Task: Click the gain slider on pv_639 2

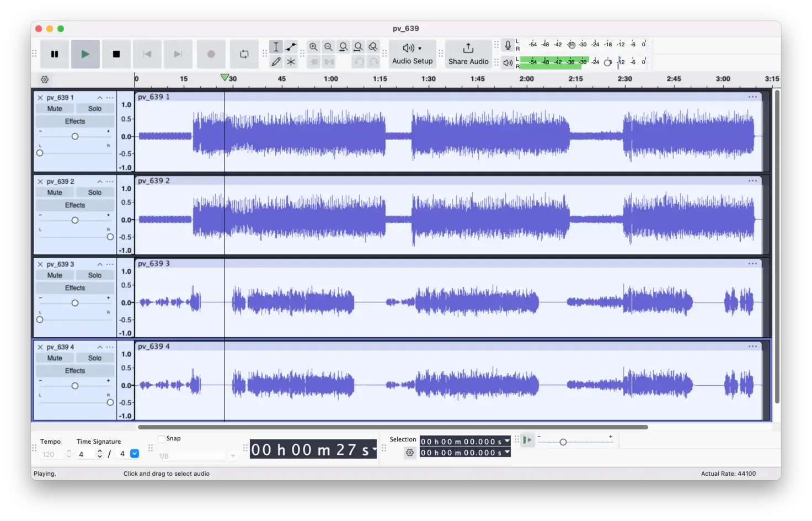Action: click(x=74, y=219)
